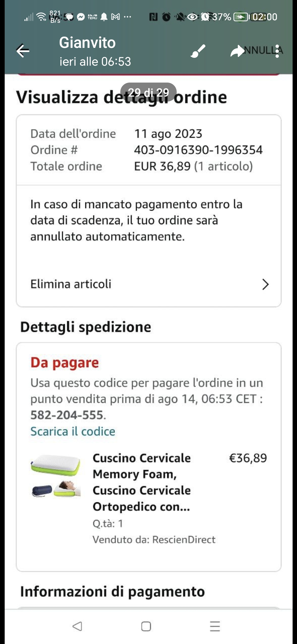
Task: Open the brush edit tool
Action: [x=198, y=51]
